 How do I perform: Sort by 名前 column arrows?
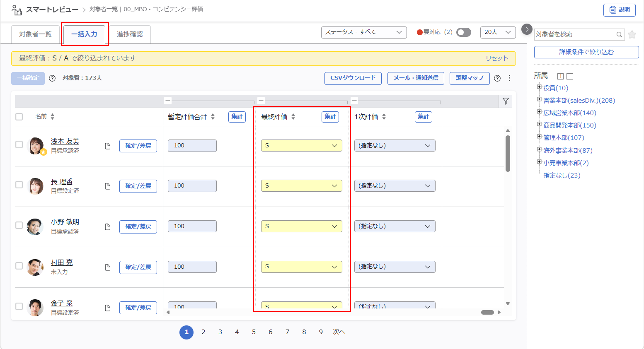[52, 116]
